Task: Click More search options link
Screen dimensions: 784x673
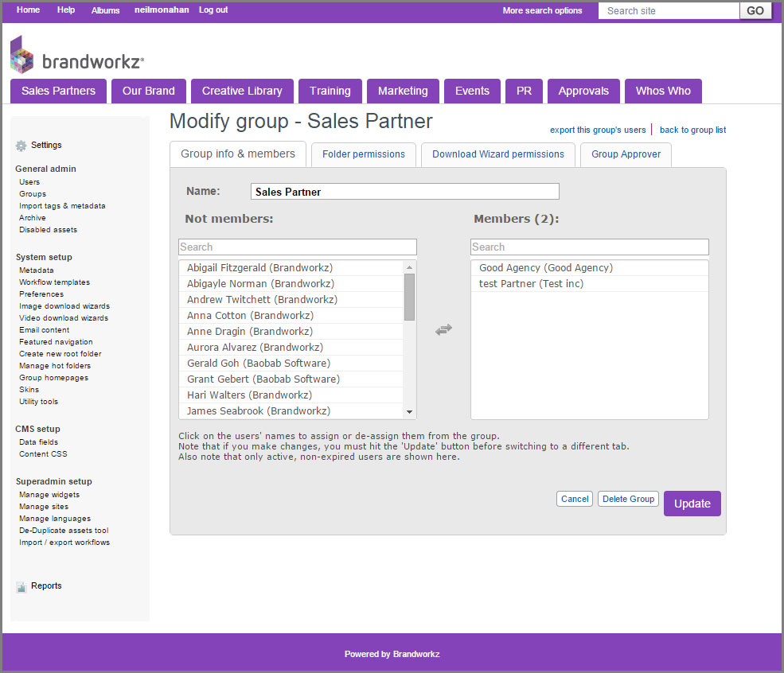Action: [x=542, y=10]
